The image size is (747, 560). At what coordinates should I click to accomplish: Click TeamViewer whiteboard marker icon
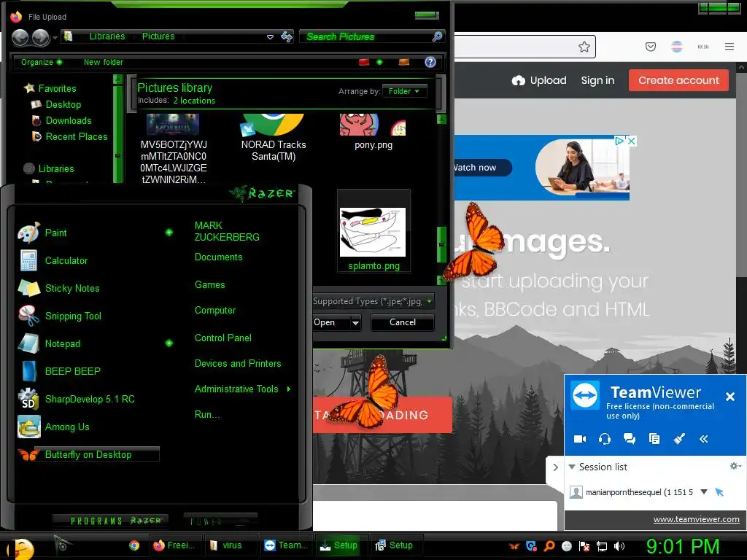(x=679, y=439)
